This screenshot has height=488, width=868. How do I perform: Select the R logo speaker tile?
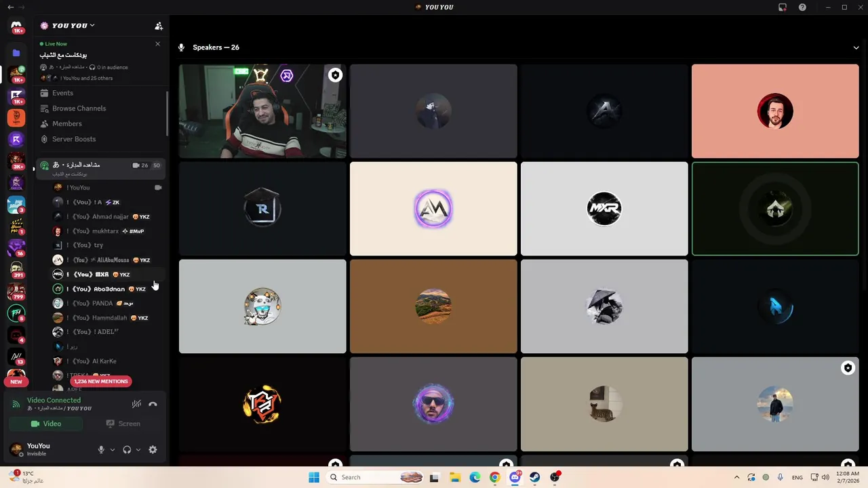[x=262, y=209]
